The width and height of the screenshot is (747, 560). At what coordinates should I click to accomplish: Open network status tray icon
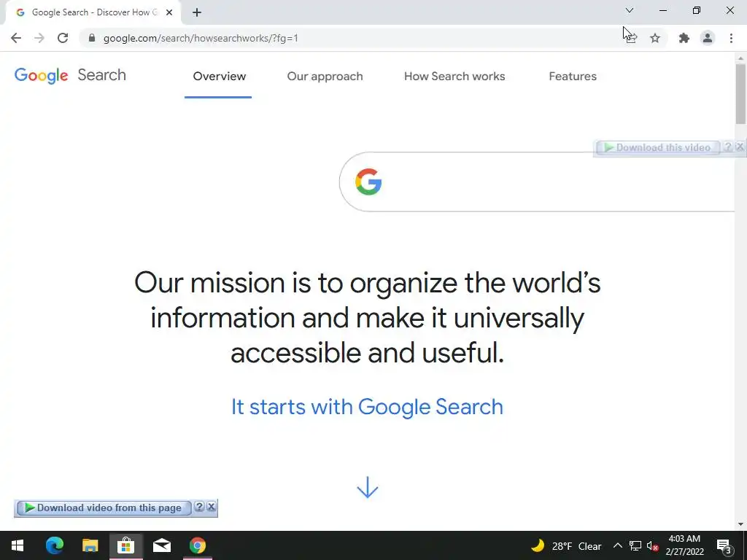click(635, 545)
